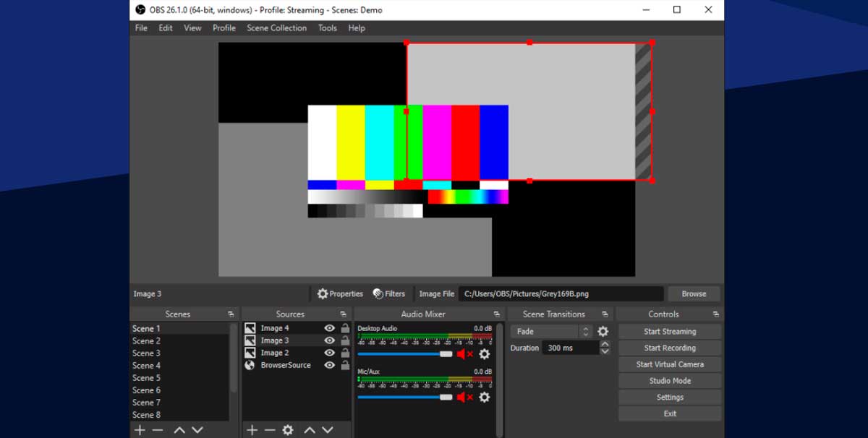868x438 pixels.
Task: Click the Mic/Aux volume slider
Action: pos(405,397)
